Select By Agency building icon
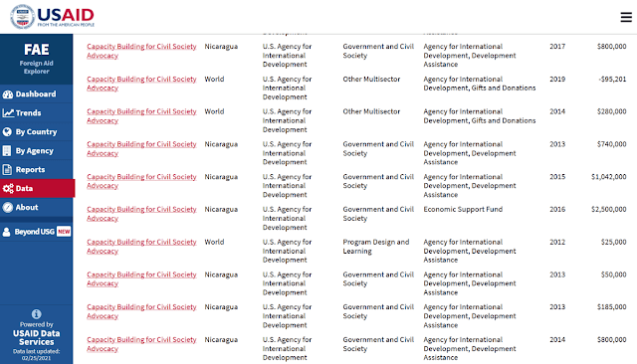The image size is (637, 364). pyautogui.click(x=7, y=151)
